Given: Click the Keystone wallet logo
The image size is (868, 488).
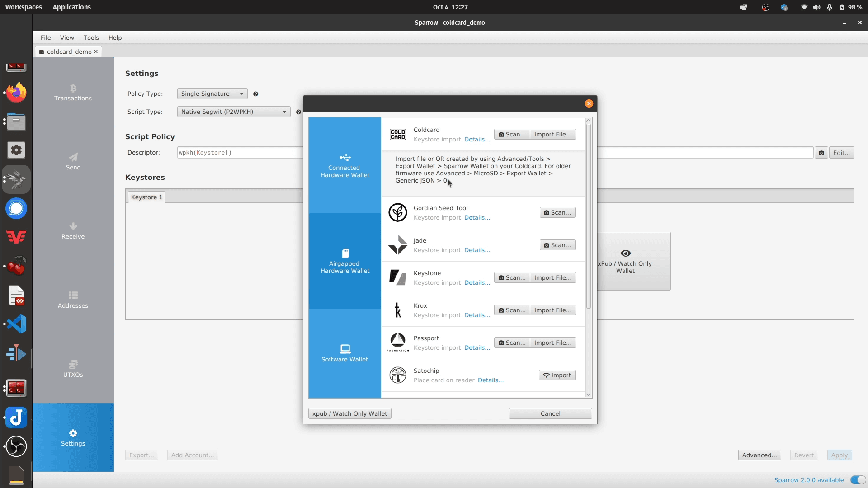Looking at the screenshot, I should tap(398, 277).
